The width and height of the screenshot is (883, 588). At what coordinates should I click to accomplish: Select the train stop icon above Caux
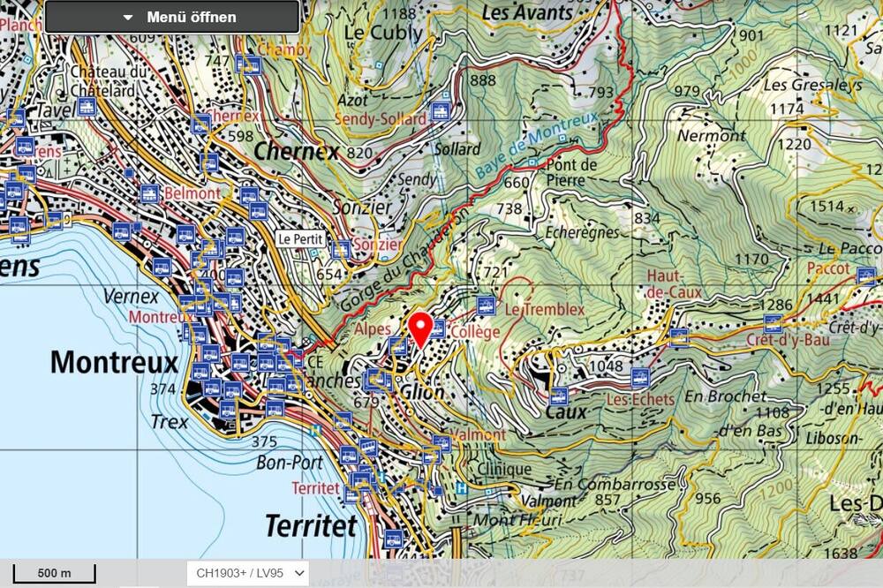point(559,396)
